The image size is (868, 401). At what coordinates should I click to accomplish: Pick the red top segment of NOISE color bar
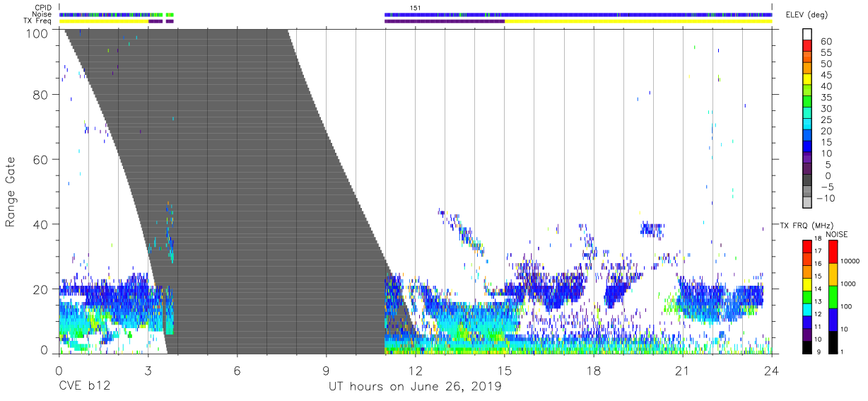tap(833, 251)
